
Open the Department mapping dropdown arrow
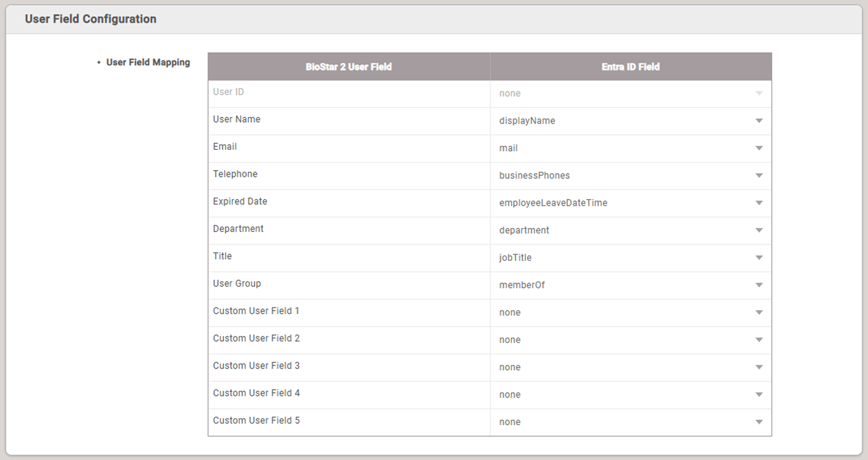(759, 230)
